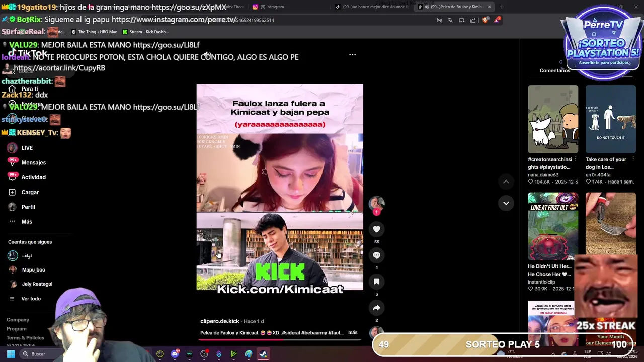Click the ESP language indicator
644x362 pixels.
(x=588, y=353)
